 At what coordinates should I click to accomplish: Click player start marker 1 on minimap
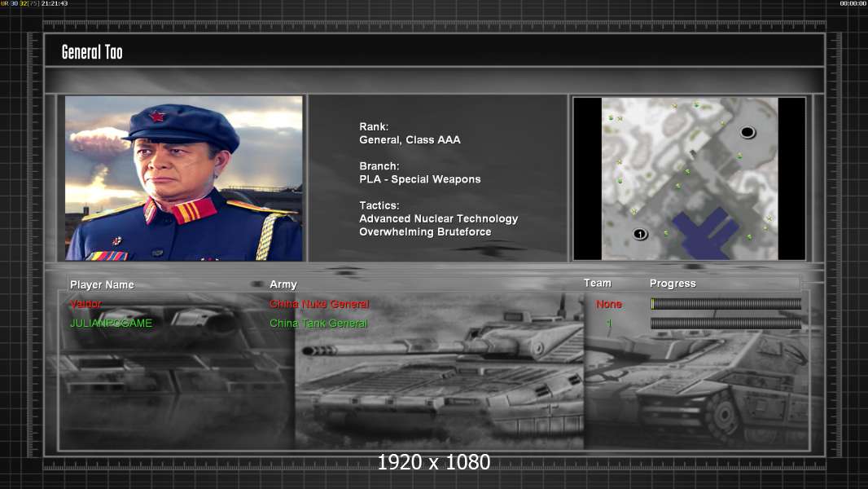click(x=640, y=234)
